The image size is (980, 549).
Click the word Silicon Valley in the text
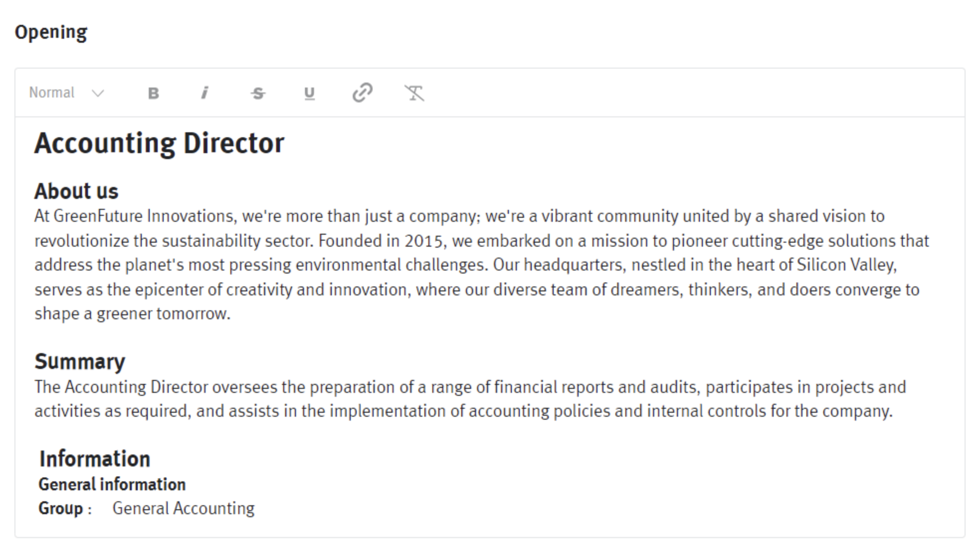click(x=846, y=265)
